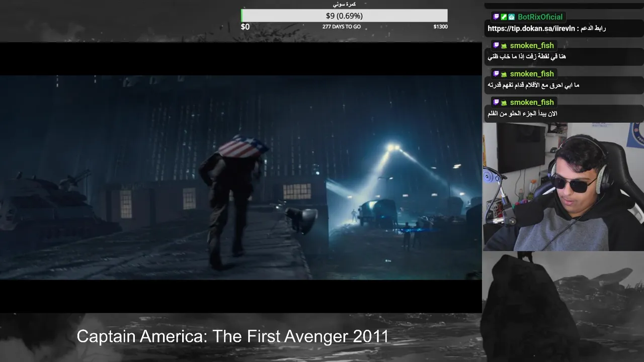Click the chat message 'هنا في لقطة زفت إذا ما خاب ظني'

click(x=527, y=57)
